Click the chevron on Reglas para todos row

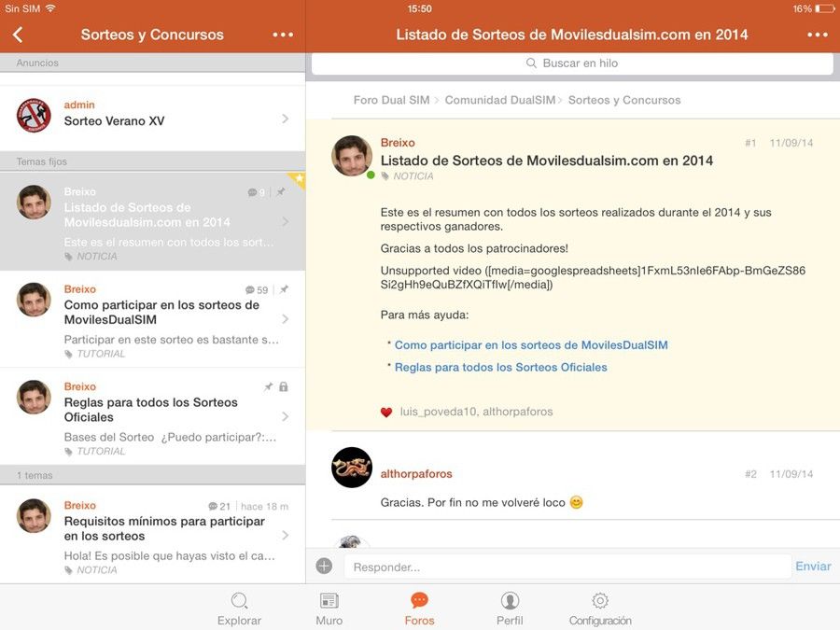click(x=285, y=416)
